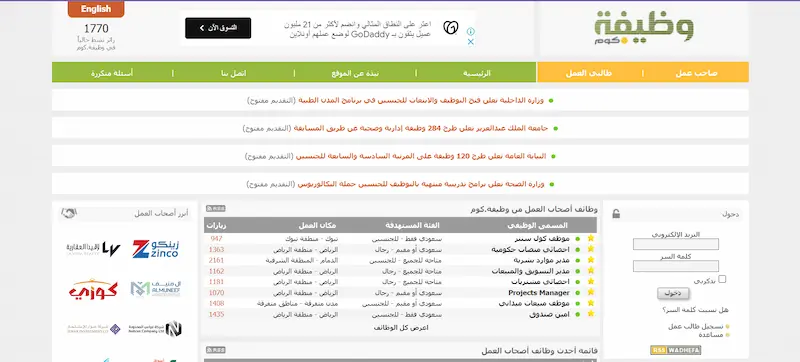
Task: Click the black subscribe now (اشترك الآن) ad button
Action: pos(218,28)
